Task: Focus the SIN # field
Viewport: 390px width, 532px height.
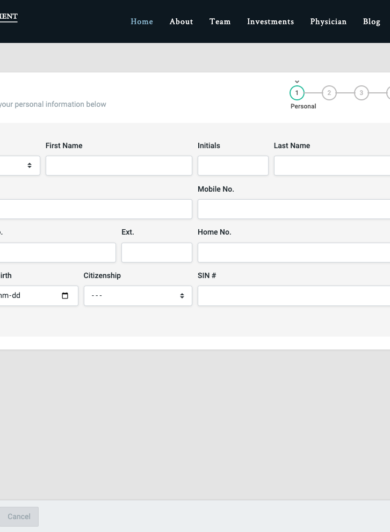Action: pos(294,296)
